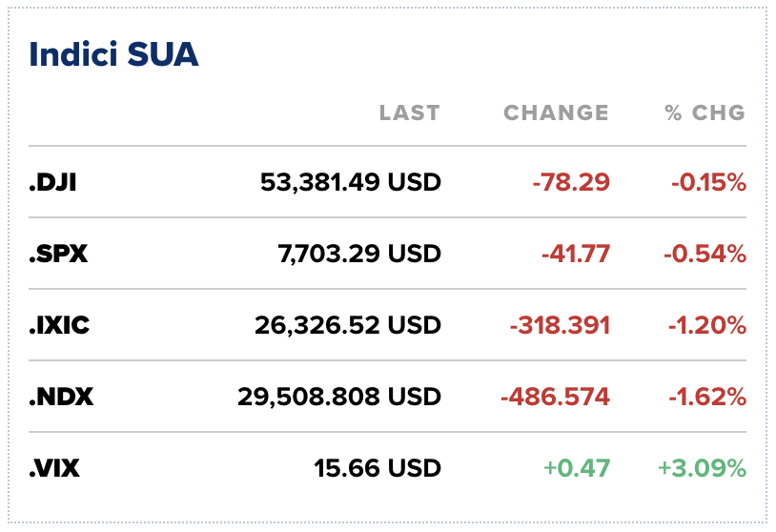Open the .DJI index symbol
Screen dimensions: 776x532
click(53, 183)
